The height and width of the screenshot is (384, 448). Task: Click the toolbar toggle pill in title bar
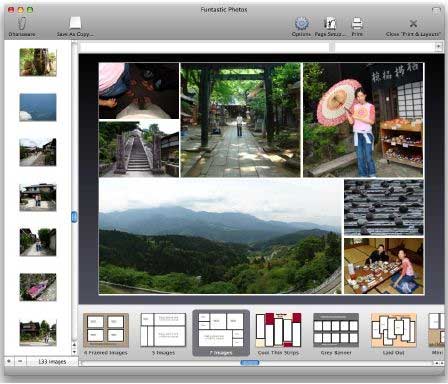coord(436,10)
